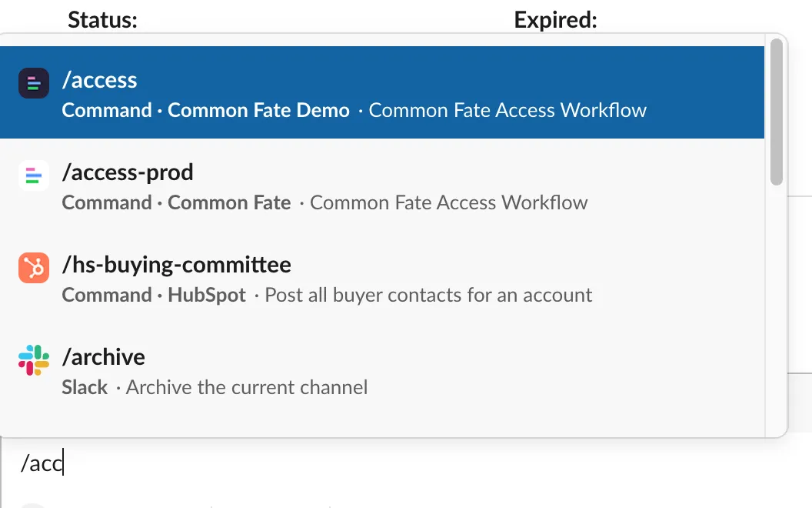Click the orange HubSpot icon
This screenshot has width=812, height=508.
[x=34, y=268]
